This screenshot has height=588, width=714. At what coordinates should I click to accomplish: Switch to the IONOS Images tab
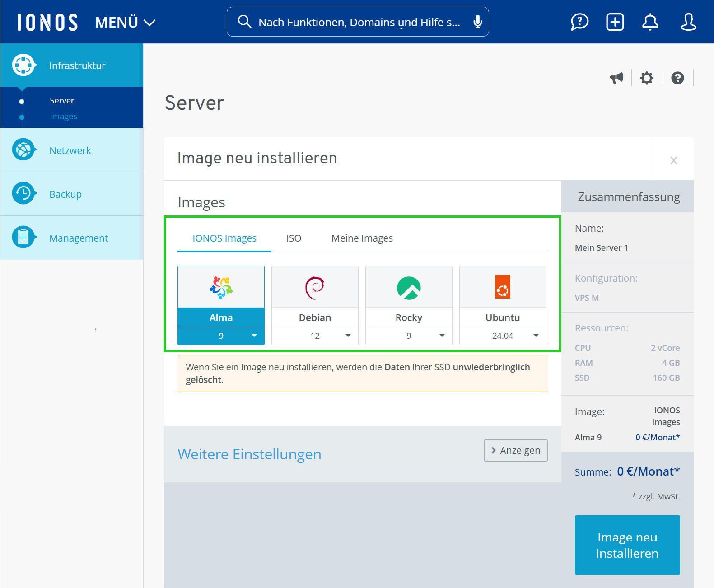224,238
